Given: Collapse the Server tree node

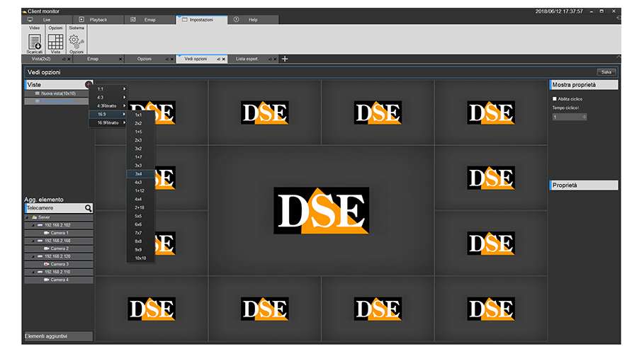Looking at the screenshot, I should [x=27, y=217].
